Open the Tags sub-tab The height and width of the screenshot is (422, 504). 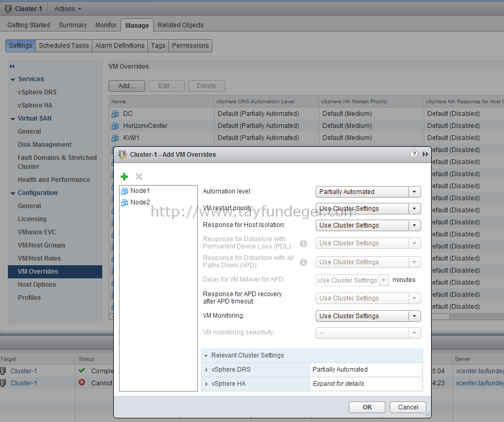click(x=158, y=46)
